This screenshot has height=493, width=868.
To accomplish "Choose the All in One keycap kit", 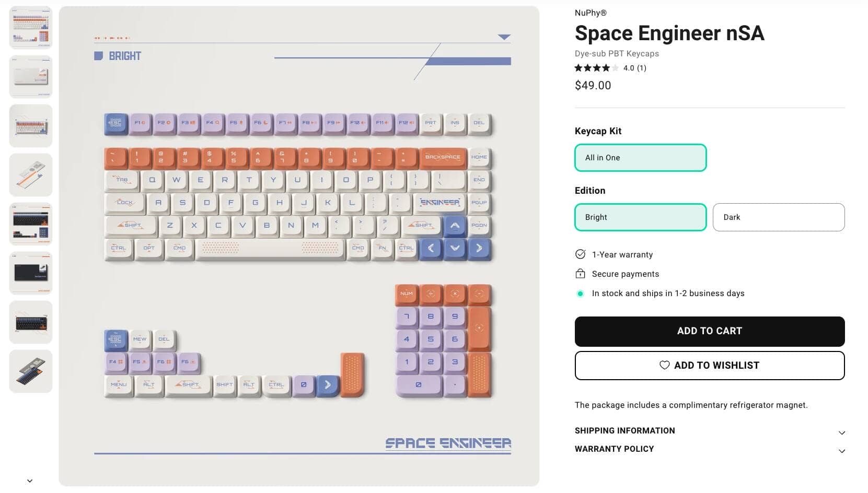I will 640,158.
